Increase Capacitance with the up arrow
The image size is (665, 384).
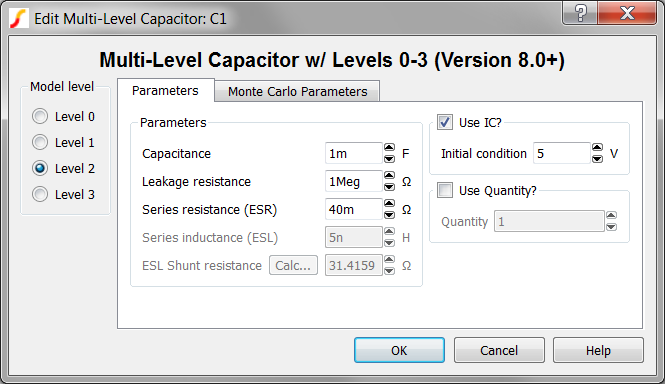point(389,148)
